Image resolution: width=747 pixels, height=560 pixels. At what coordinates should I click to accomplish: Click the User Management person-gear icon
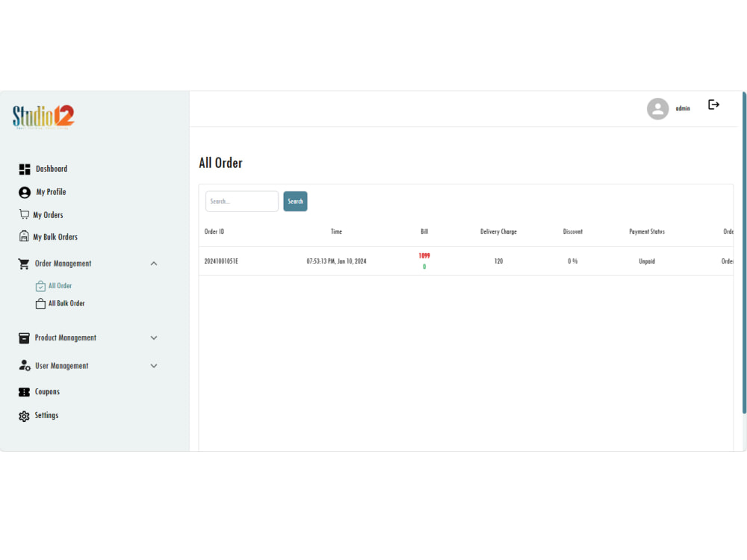[25, 365]
